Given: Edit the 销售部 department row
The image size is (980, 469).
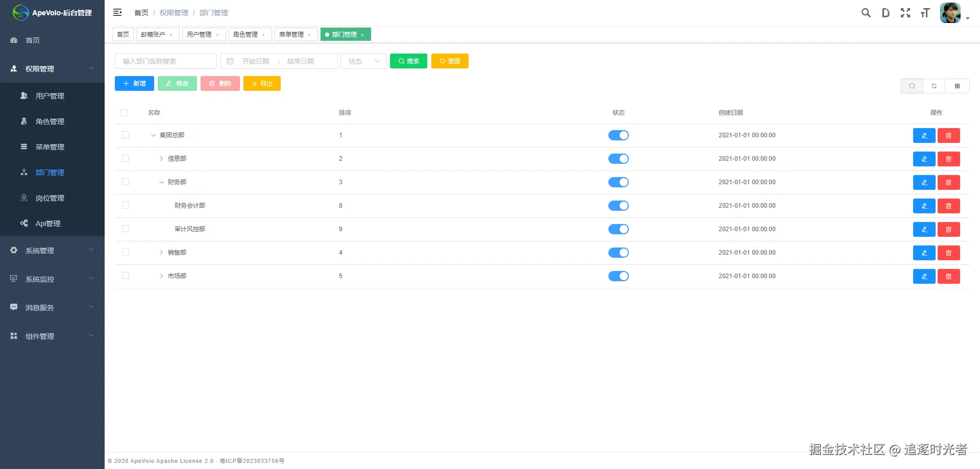Looking at the screenshot, I should click(x=924, y=253).
